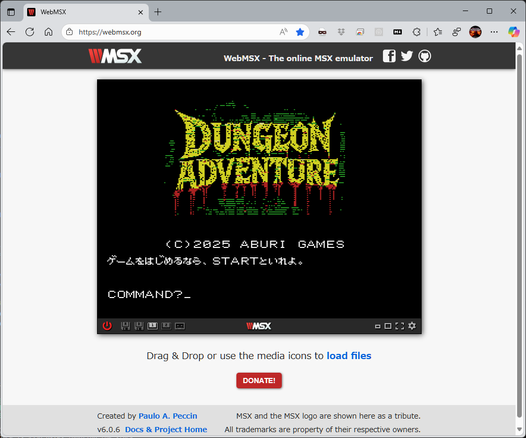Click the screenshot extension icon with colored badge
This screenshot has height=438, width=526.
[x=360, y=32]
